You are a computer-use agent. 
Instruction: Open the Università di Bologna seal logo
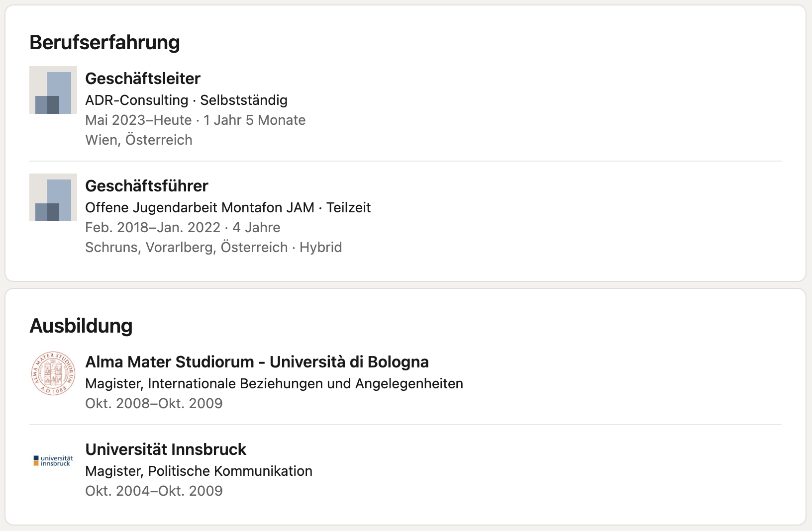(x=53, y=373)
